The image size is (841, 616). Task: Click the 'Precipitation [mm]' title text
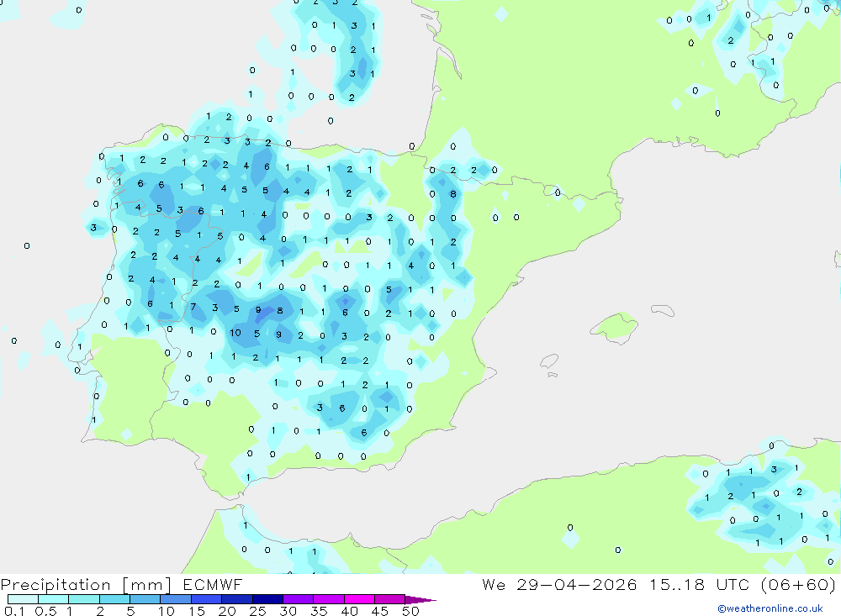pyautogui.click(x=86, y=585)
